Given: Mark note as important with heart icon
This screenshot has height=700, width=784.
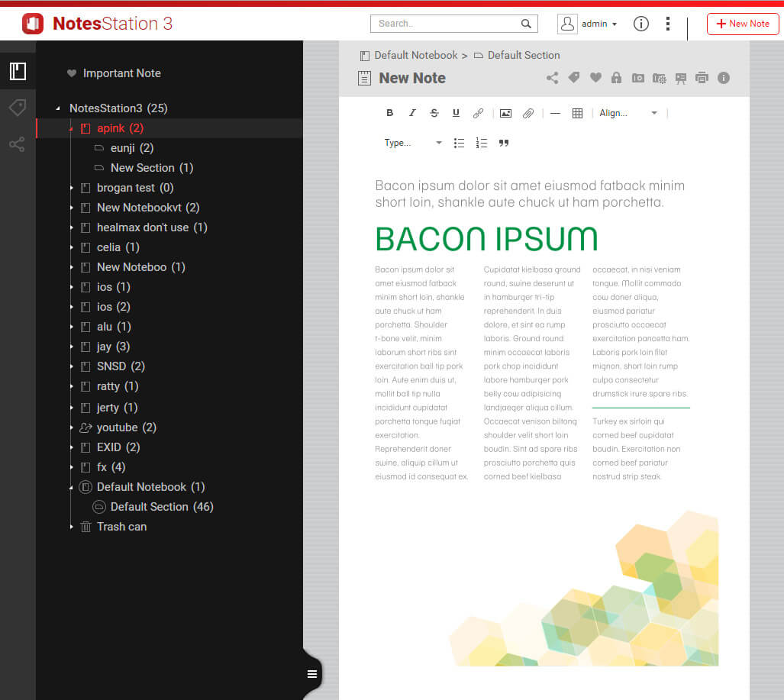Looking at the screenshot, I should click(x=595, y=78).
